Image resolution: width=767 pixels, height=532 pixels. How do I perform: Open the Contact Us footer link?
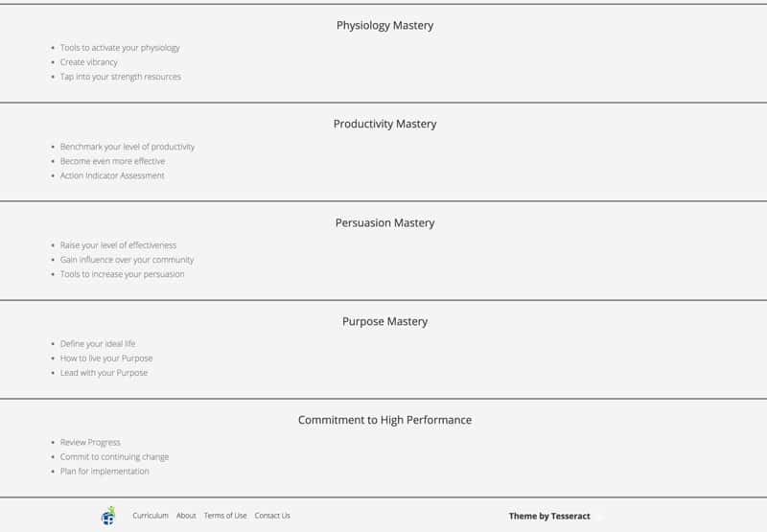point(272,516)
